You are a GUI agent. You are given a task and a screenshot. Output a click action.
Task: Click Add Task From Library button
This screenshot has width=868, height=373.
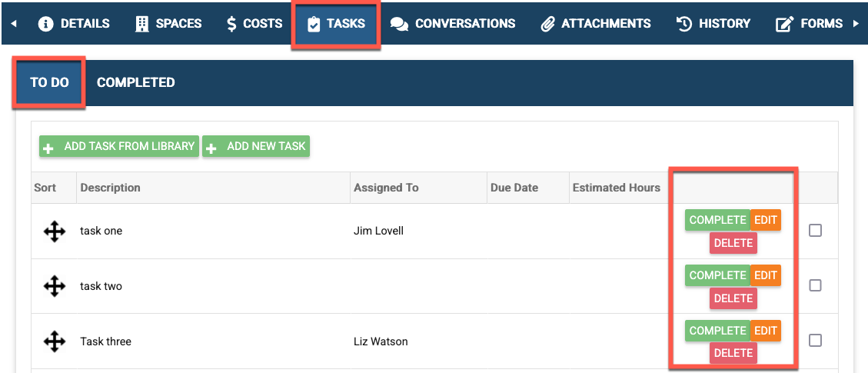click(x=119, y=146)
